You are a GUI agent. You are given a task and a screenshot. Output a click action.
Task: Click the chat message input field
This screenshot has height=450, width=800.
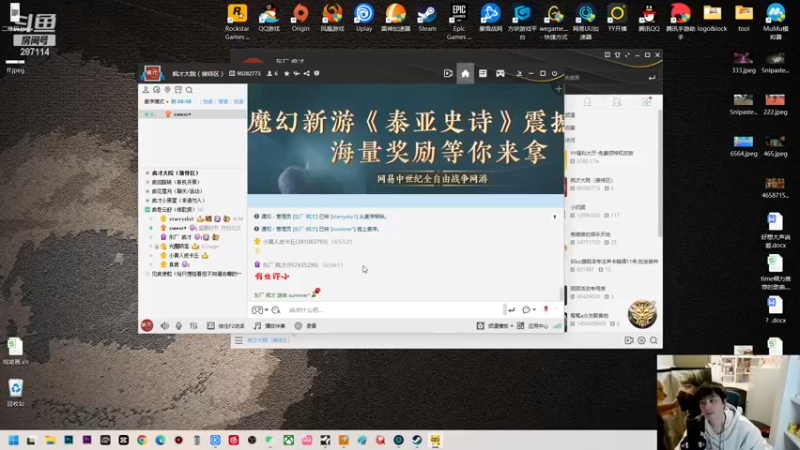(394, 310)
